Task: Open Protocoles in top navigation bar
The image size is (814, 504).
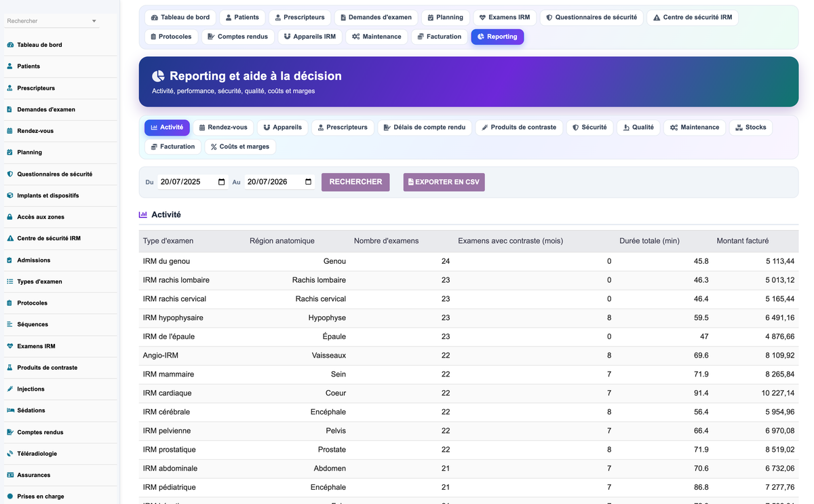Action: pyautogui.click(x=171, y=37)
